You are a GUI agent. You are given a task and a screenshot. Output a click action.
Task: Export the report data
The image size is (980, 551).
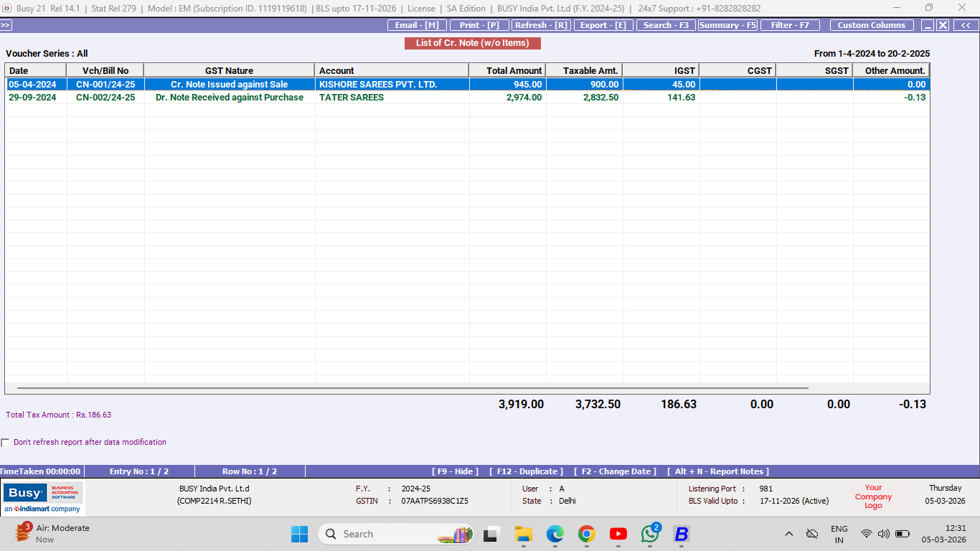603,24
